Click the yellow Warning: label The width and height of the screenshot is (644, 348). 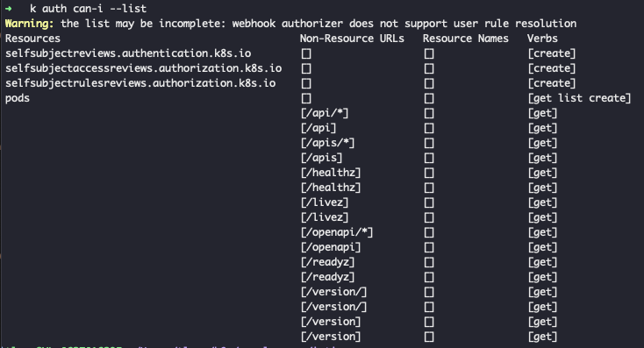click(29, 24)
